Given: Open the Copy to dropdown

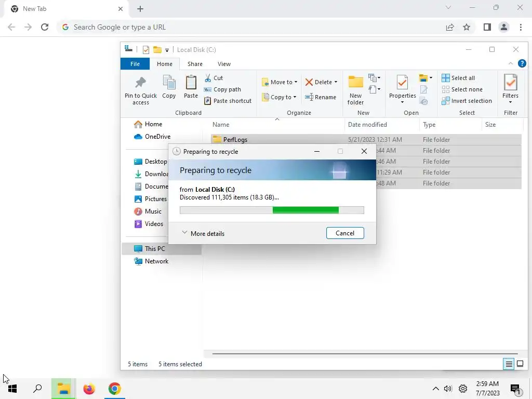Looking at the screenshot, I should (279, 97).
